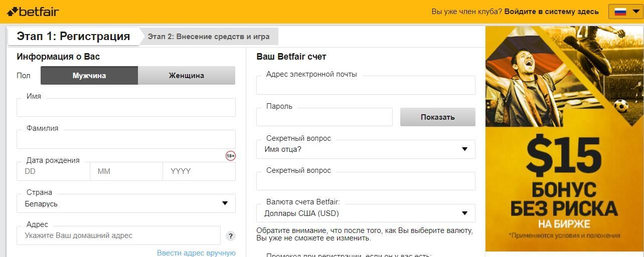Open language selector arrow in header
The image size is (644, 257).
click(636, 12)
